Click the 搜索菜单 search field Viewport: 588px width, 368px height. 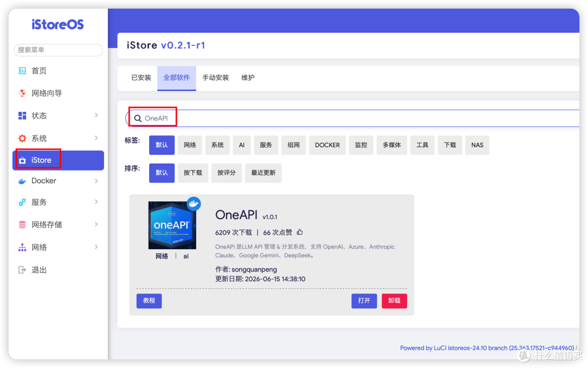(58, 50)
